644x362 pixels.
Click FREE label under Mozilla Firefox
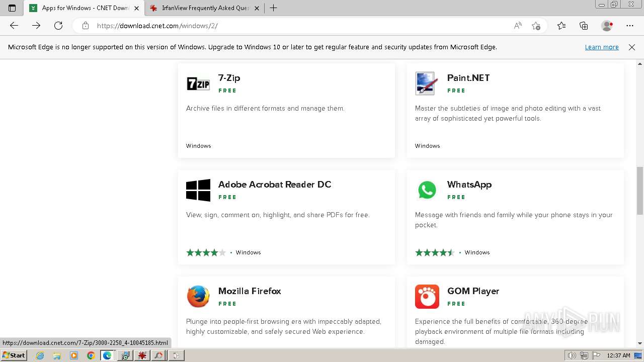(227, 304)
